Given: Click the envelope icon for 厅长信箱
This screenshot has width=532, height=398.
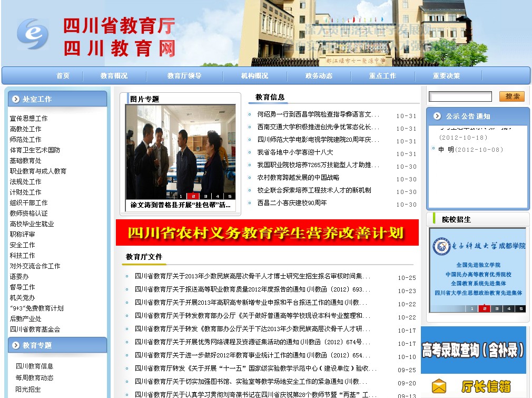Looking at the screenshot, I should coord(439,386).
